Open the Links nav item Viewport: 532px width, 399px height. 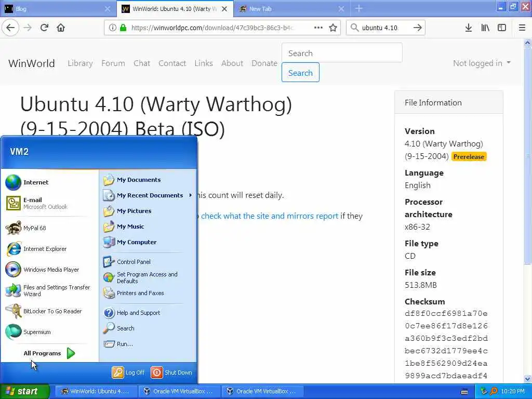204,63
